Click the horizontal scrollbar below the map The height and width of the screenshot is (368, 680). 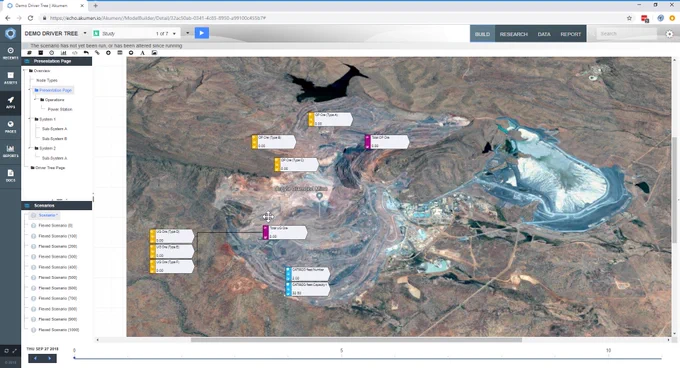tap(356, 340)
